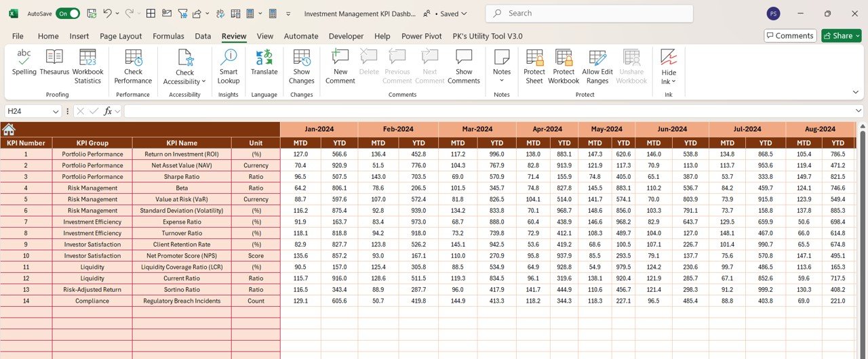Switch to the Data tab

tap(203, 36)
